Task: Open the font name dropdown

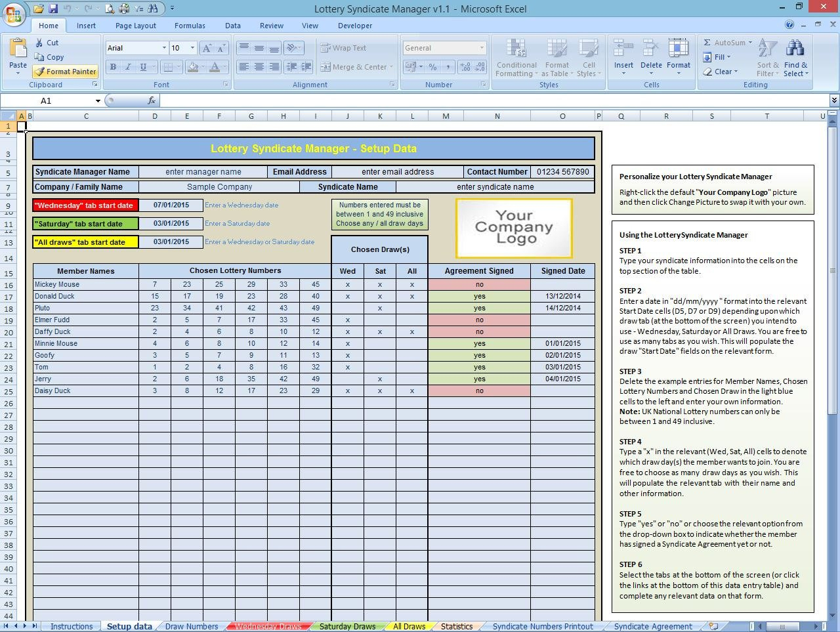Action: click(x=164, y=48)
